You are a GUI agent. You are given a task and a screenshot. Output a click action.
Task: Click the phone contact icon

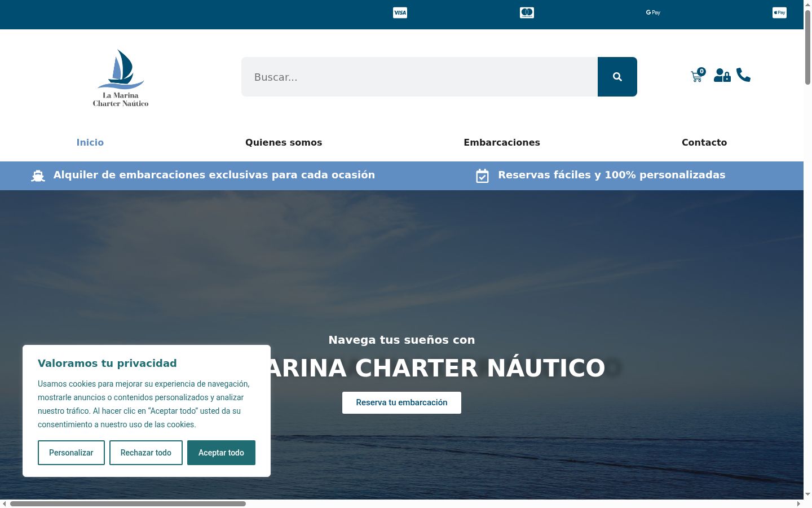pyautogui.click(x=743, y=75)
